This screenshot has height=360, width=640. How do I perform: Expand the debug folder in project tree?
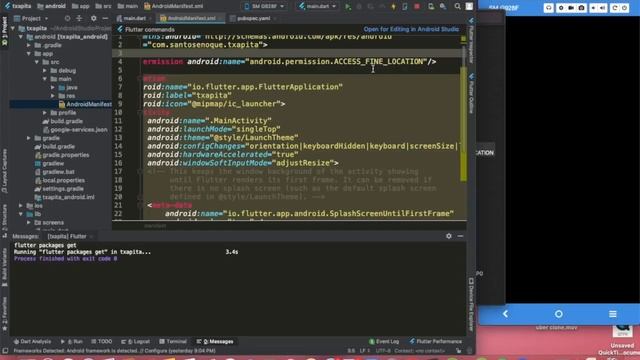45,71
